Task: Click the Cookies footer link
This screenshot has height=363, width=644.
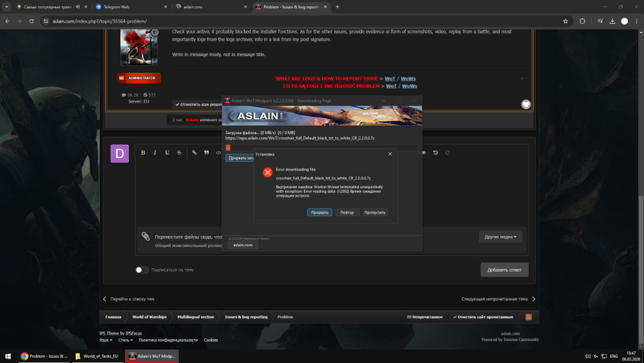Action: click(x=211, y=340)
